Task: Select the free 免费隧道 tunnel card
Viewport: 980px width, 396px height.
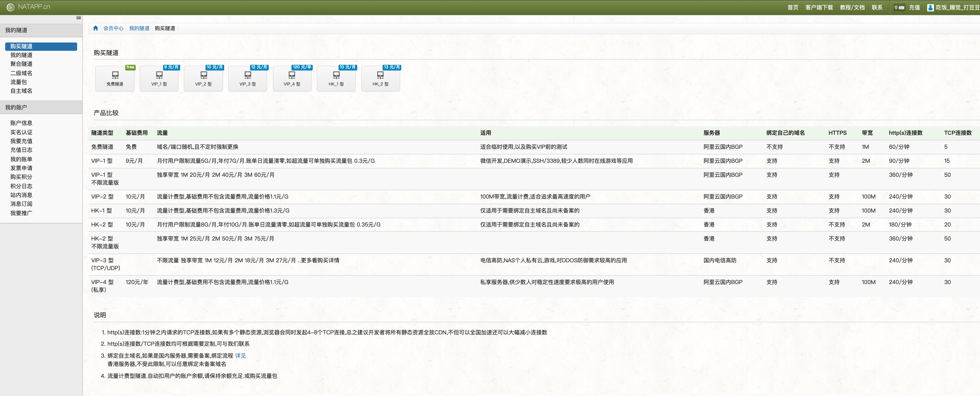Action: [x=115, y=79]
